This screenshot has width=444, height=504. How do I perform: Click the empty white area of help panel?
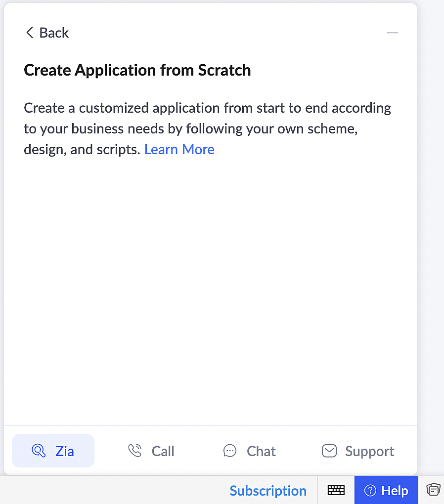point(210,287)
